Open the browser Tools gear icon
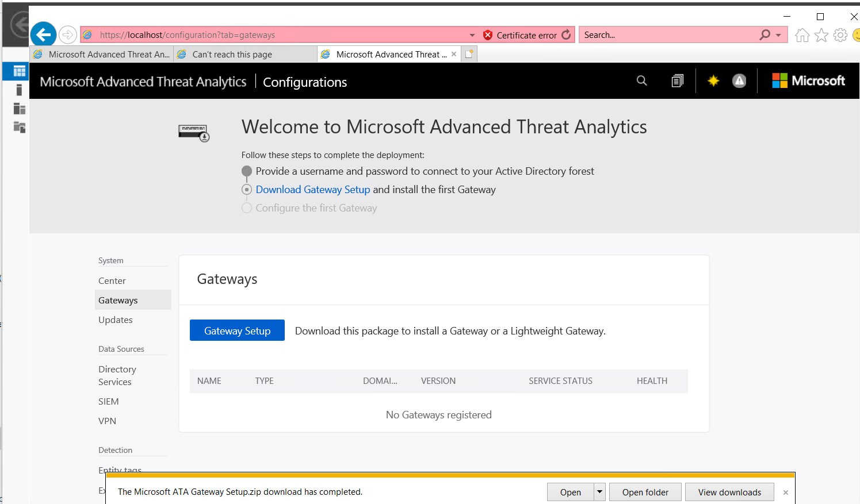This screenshot has width=860, height=504. 840,36
